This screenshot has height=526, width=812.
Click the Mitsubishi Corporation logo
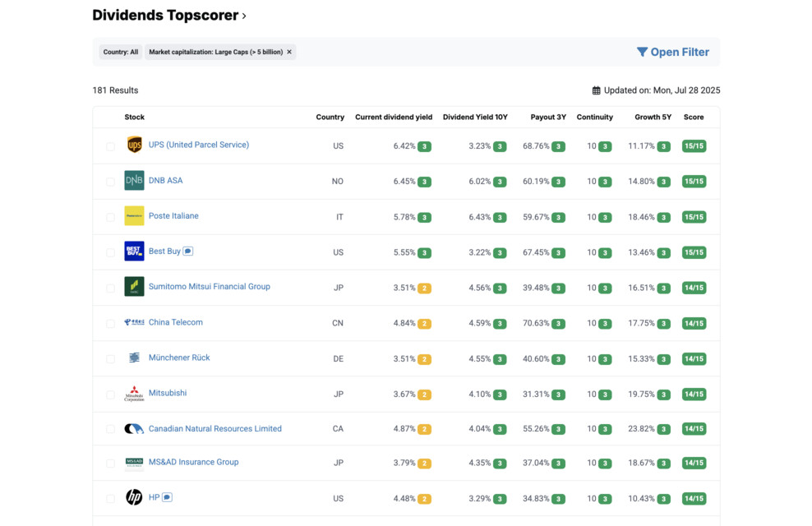134,393
